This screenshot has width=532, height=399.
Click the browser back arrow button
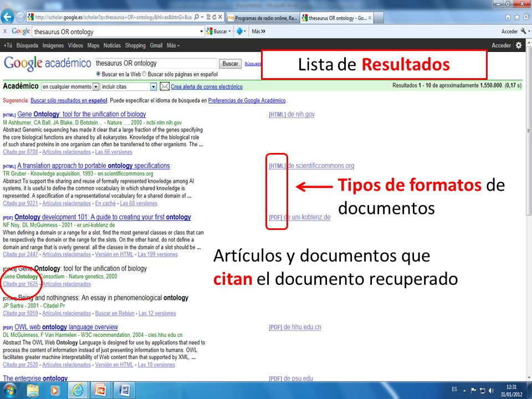coord(7,17)
